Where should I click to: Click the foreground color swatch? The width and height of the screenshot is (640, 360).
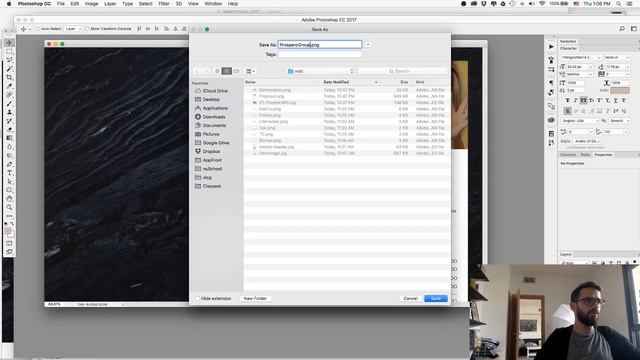point(8,231)
